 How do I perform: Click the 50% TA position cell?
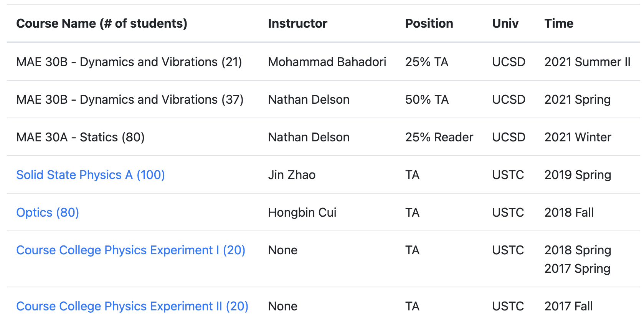427,99
